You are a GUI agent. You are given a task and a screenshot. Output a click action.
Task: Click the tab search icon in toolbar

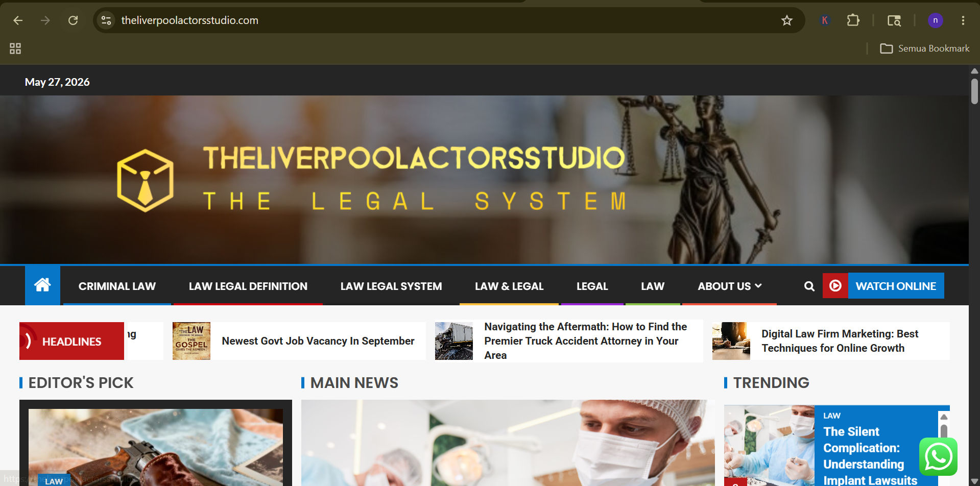pyautogui.click(x=894, y=20)
